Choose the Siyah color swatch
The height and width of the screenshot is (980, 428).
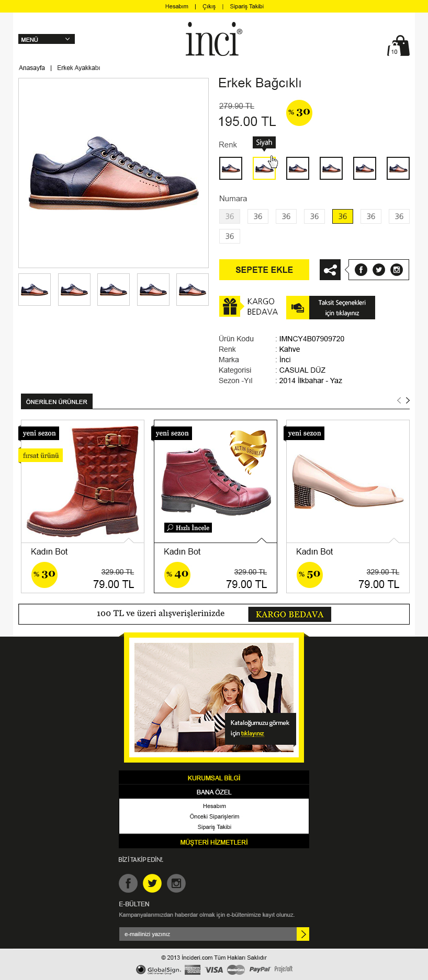tap(264, 168)
